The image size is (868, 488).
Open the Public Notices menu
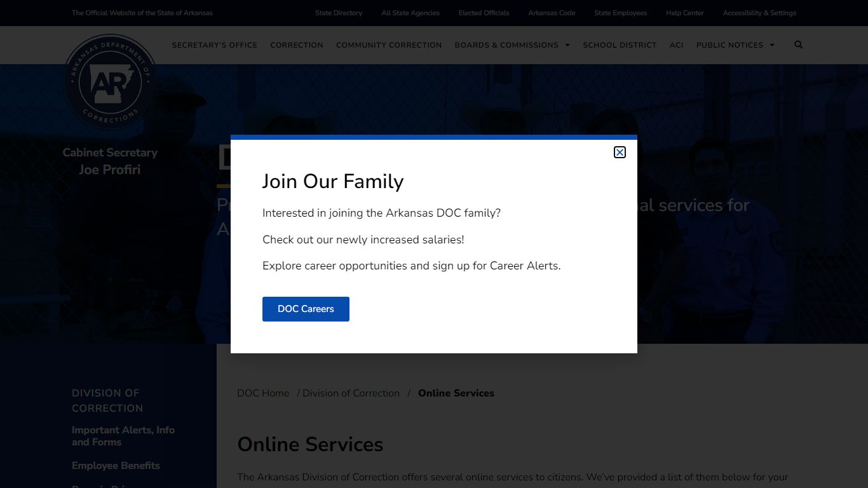[729, 45]
